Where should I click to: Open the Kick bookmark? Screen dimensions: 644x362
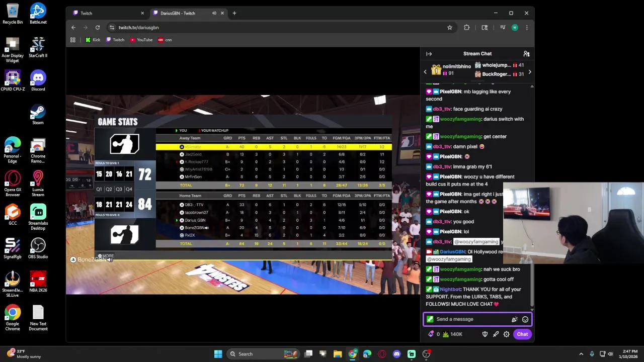pyautogui.click(x=93, y=40)
